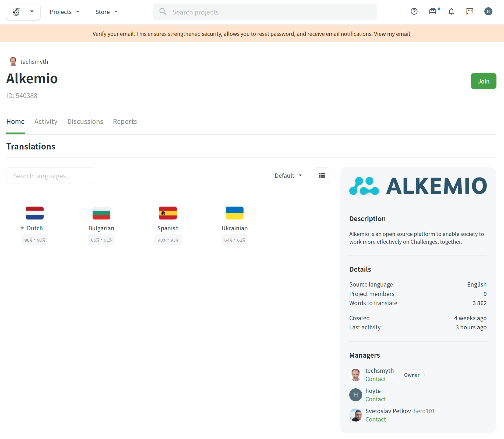This screenshot has height=439, width=504.
Task: Open the messages chat icon
Action: 470,11
